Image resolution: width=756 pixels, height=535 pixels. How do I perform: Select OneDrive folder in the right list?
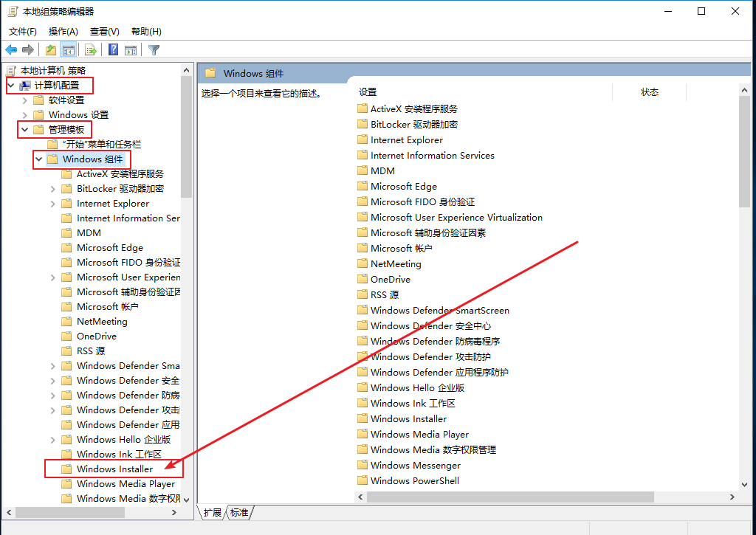390,280
